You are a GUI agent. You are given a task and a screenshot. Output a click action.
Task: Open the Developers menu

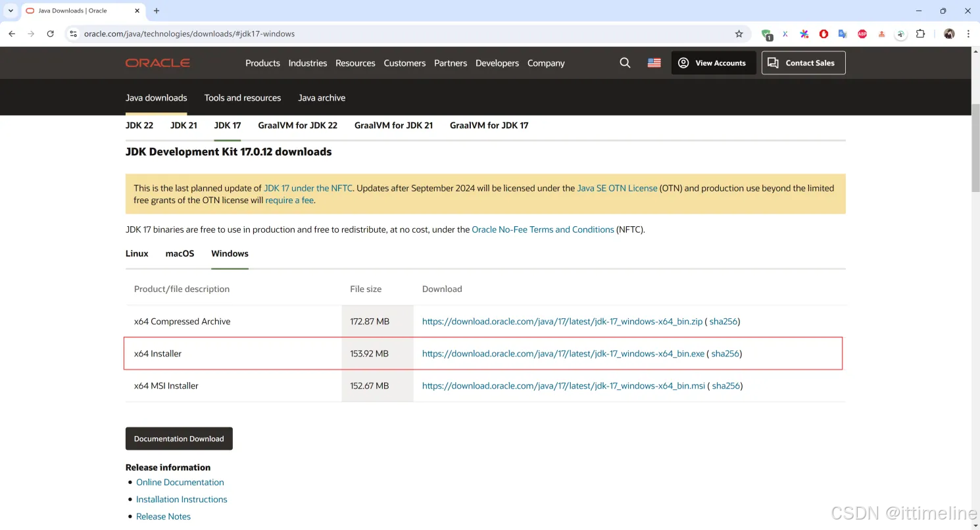tap(497, 63)
